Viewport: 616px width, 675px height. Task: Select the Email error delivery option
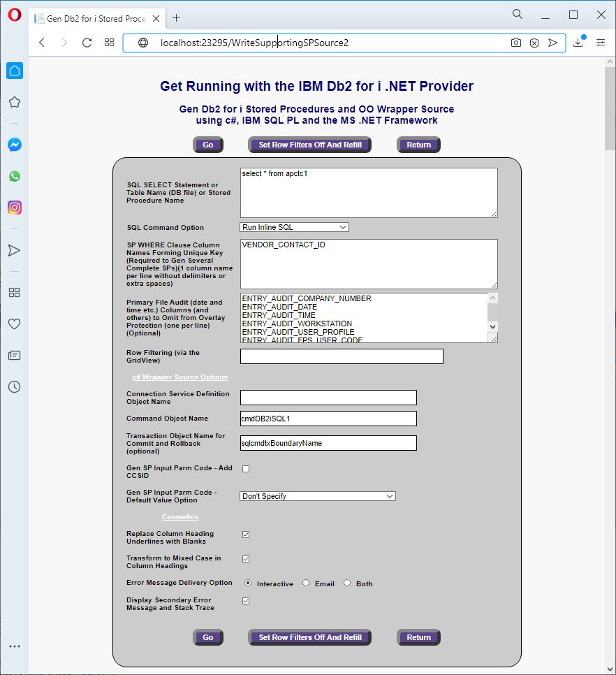click(306, 583)
